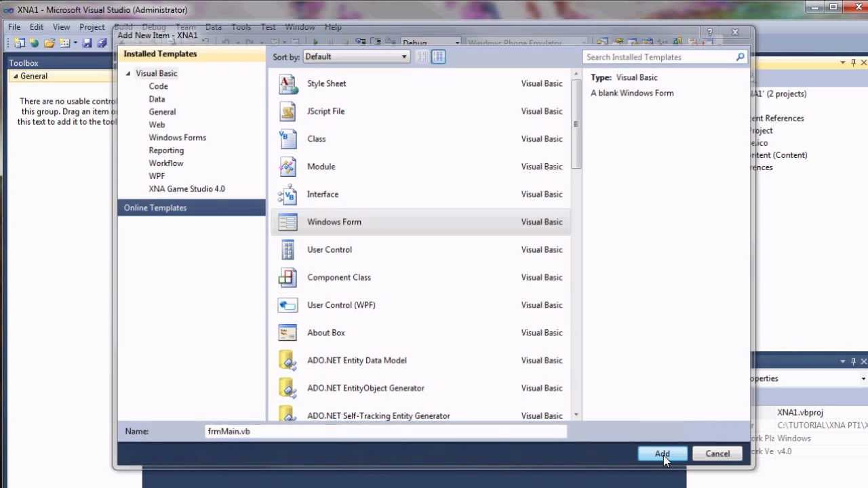This screenshot has height=488, width=868.
Task: Open dialog help with the question mark
Action: [x=709, y=32]
